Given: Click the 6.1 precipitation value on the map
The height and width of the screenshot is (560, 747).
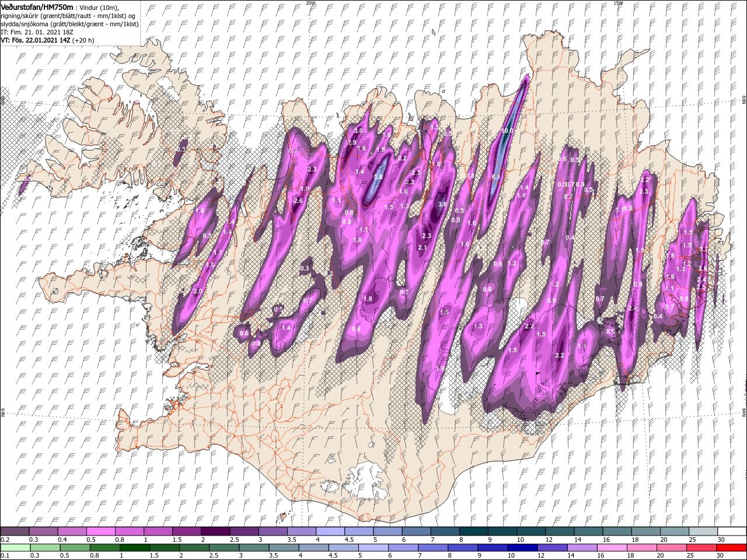Looking at the screenshot, I should click(497, 177).
